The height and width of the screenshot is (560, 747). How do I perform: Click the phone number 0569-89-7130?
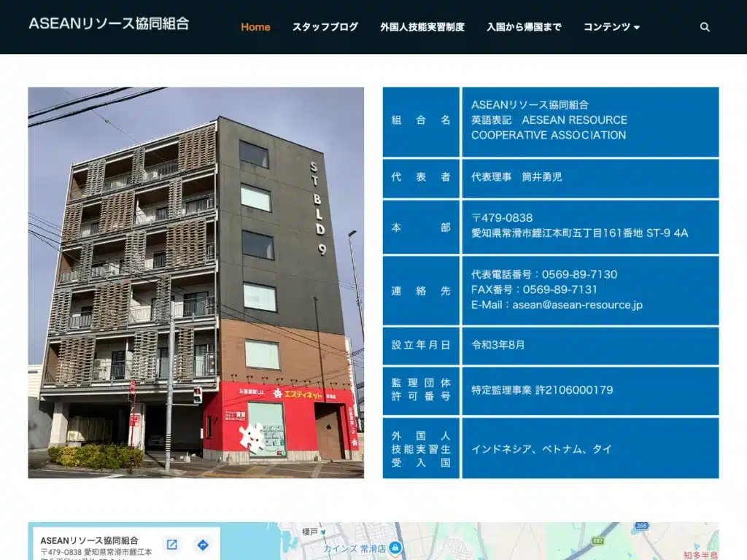click(579, 274)
